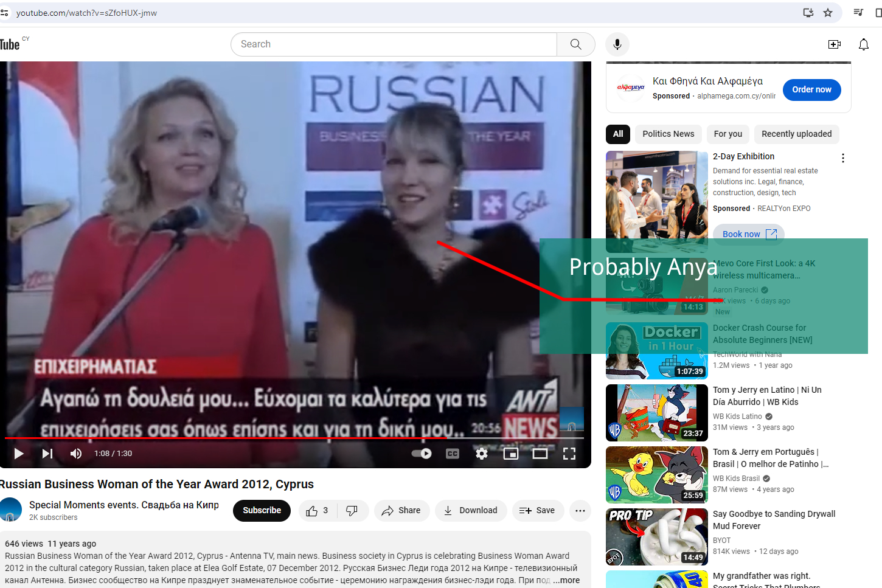Search with your voice microphone
This screenshot has height=588, width=882.
coord(617,44)
